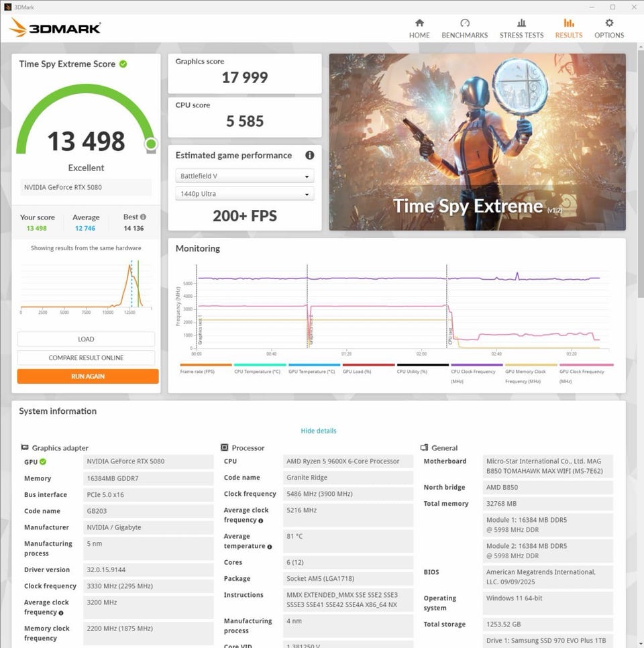The width and height of the screenshot is (644, 648).
Task: Click the Graphics score value 17 999
Action: (245, 77)
